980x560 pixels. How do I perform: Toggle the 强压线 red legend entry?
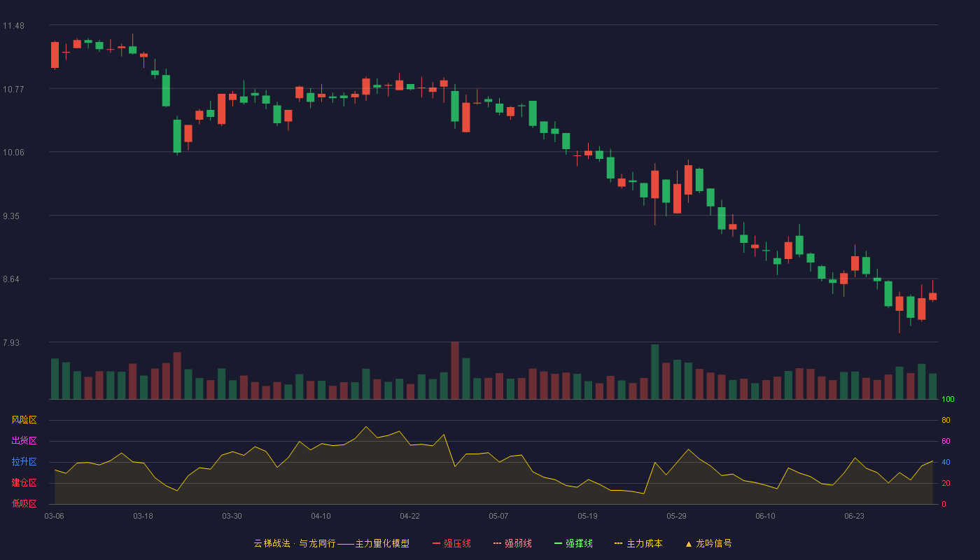(x=451, y=543)
